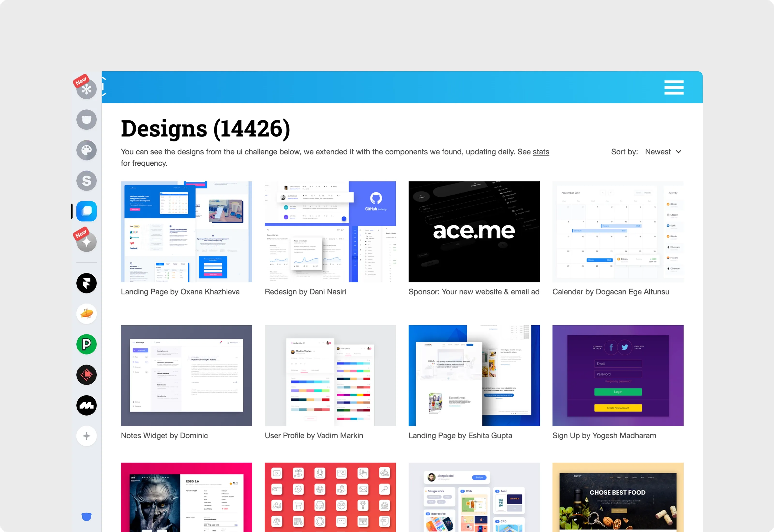Screen dimensions: 774x532
Task: Click the asterisk sidebar icon marked New
Action: click(86, 89)
